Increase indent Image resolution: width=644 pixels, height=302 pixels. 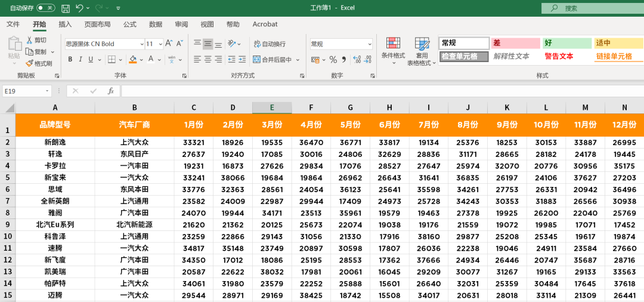(x=242, y=60)
